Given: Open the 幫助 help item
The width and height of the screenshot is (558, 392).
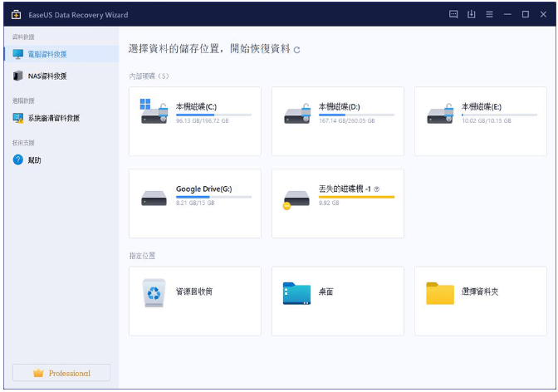Looking at the screenshot, I should point(33,159).
